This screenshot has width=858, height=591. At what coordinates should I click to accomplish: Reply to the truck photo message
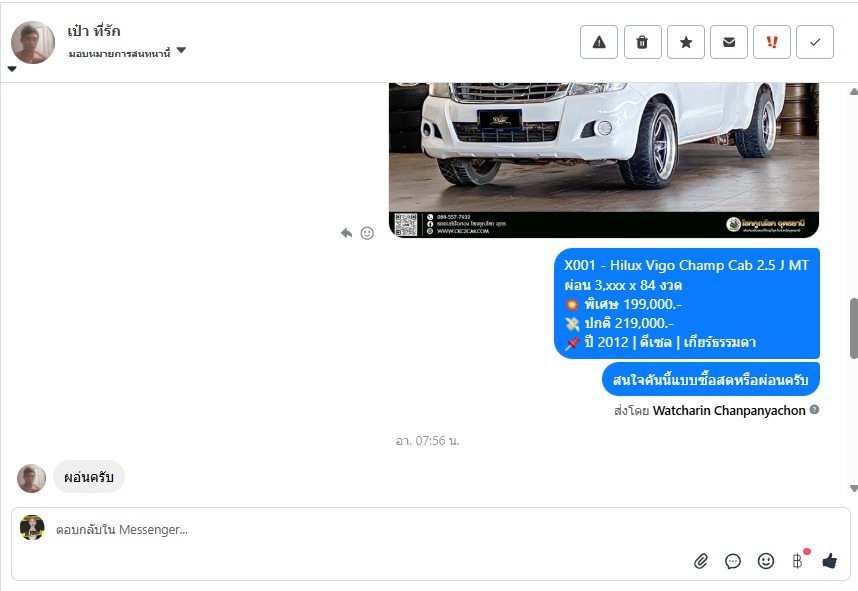pos(346,233)
